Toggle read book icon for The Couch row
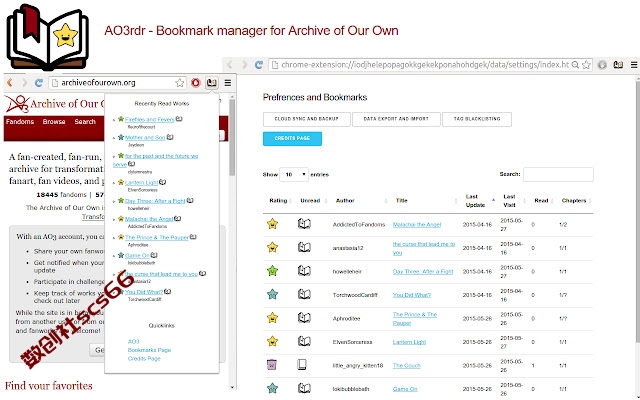The image size is (640, 400). click(302, 364)
